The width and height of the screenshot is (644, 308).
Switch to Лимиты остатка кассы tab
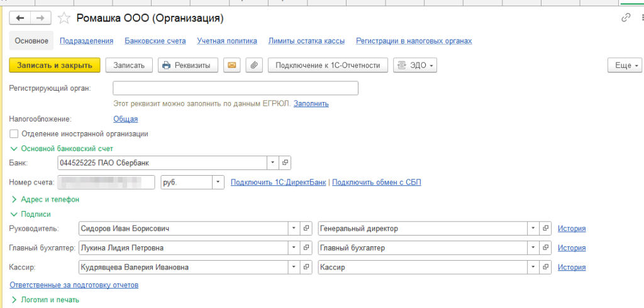[306, 41]
